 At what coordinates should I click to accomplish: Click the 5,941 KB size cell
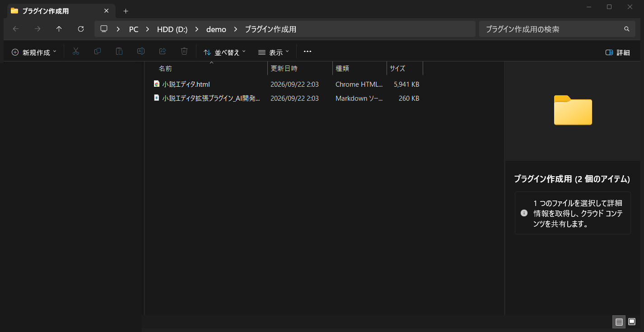(x=406, y=84)
